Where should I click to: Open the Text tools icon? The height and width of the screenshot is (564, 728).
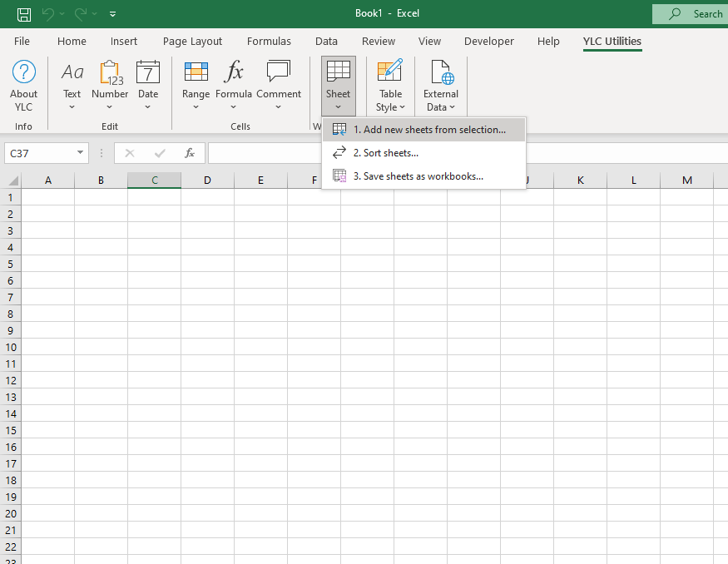(x=72, y=73)
